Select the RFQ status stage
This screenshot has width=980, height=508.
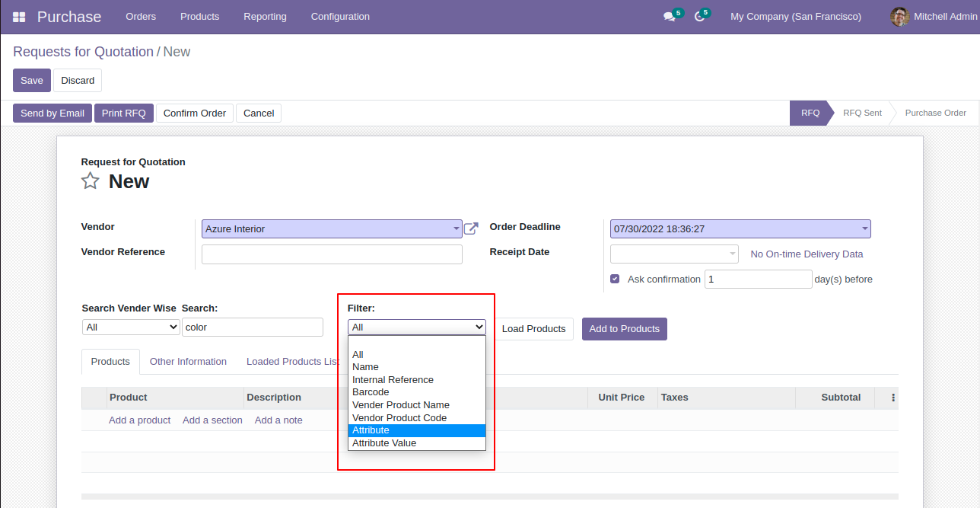click(x=810, y=113)
